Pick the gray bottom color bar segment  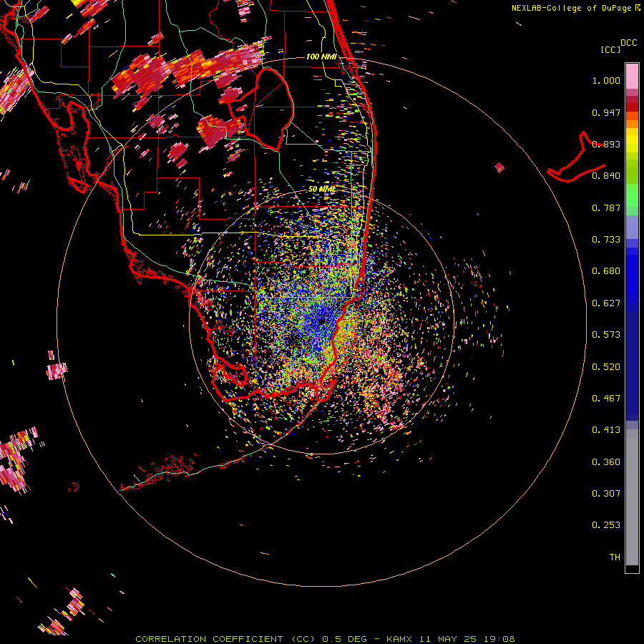pos(632,497)
